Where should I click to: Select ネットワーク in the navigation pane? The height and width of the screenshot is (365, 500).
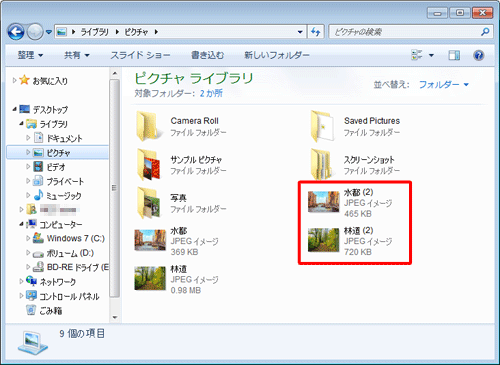click(58, 282)
